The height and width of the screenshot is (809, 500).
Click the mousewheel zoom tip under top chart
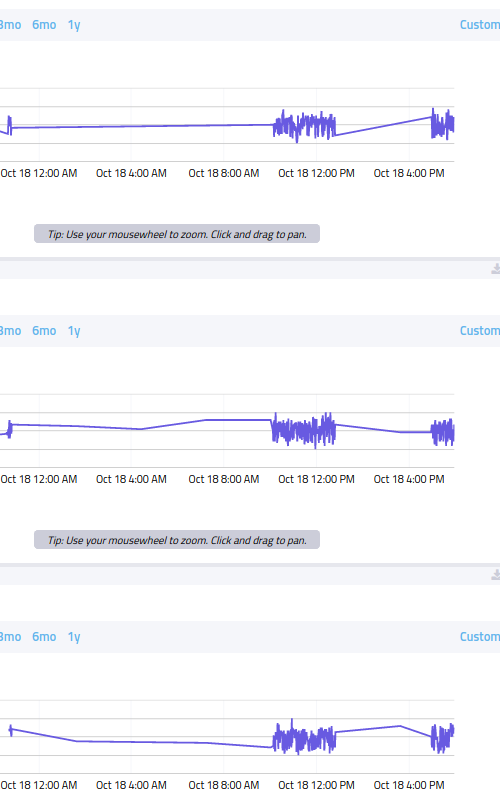click(177, 234)
